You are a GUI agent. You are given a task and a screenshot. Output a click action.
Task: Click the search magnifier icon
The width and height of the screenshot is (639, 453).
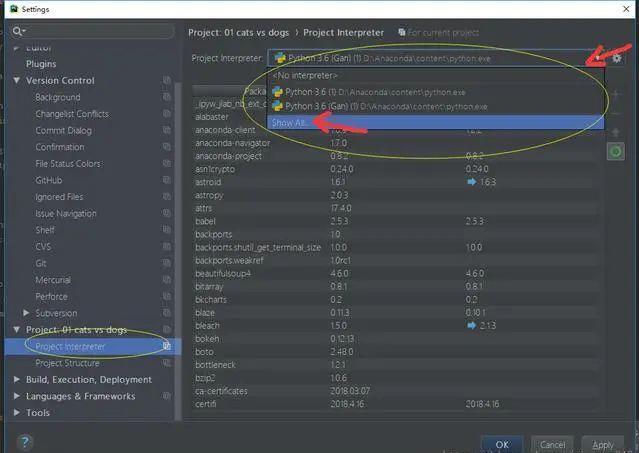pos(18,31)
